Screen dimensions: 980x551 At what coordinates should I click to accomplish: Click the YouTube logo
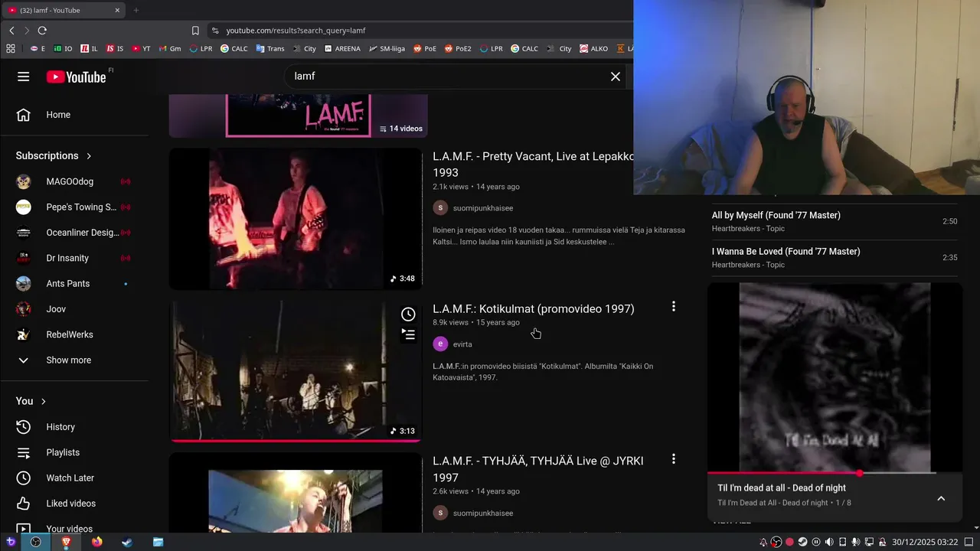[76, 77]
